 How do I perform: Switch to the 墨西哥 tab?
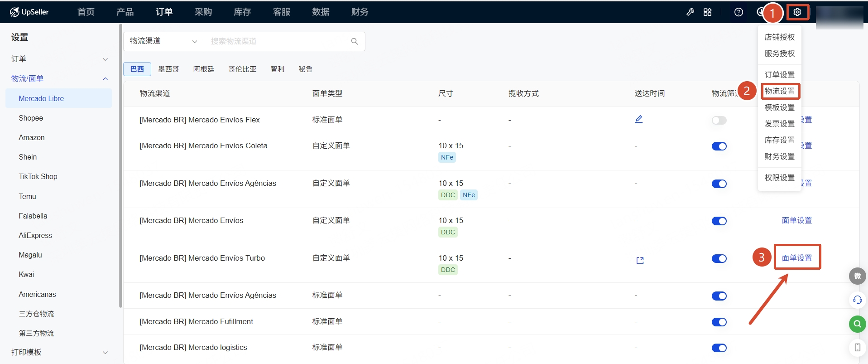(168, 69)
